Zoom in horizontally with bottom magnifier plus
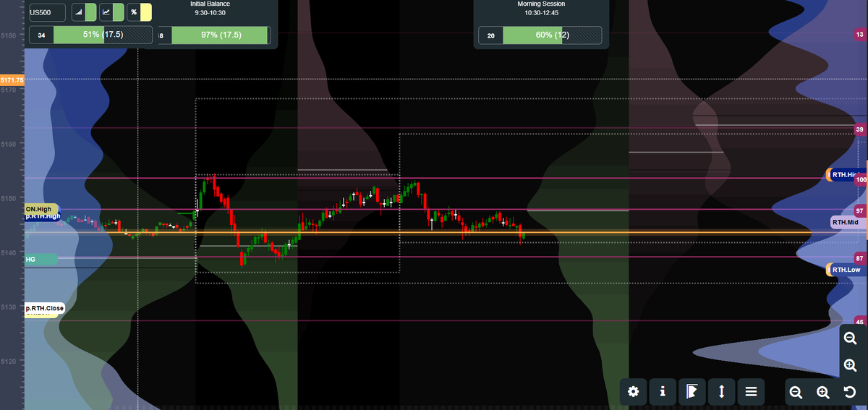The width and height of the screenshot is (868, 410). click(822, 392)
